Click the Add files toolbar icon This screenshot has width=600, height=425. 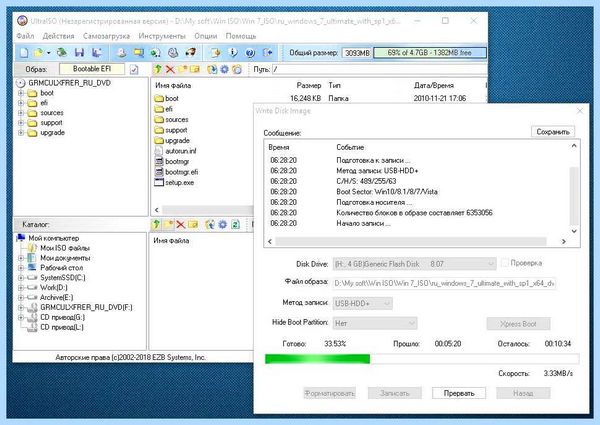point(215,52)
